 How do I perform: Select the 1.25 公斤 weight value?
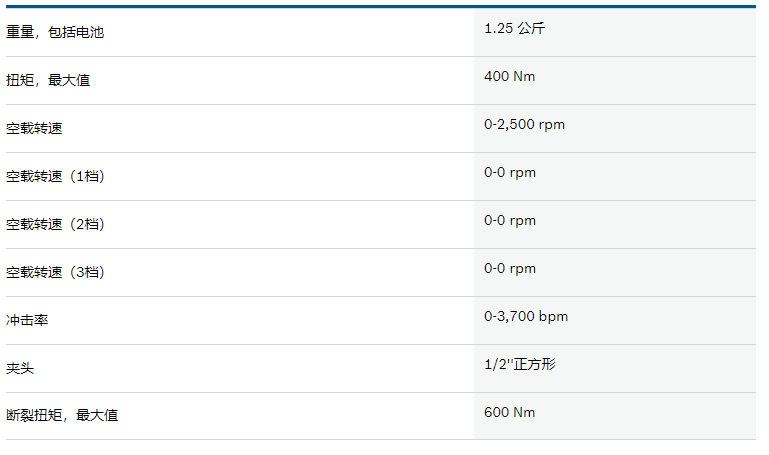point(514,28)
